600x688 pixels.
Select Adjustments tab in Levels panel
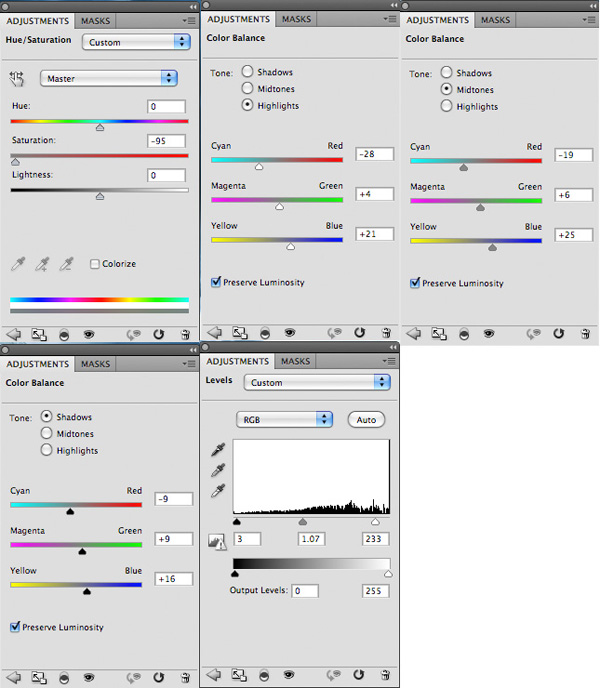coord(237,361)
